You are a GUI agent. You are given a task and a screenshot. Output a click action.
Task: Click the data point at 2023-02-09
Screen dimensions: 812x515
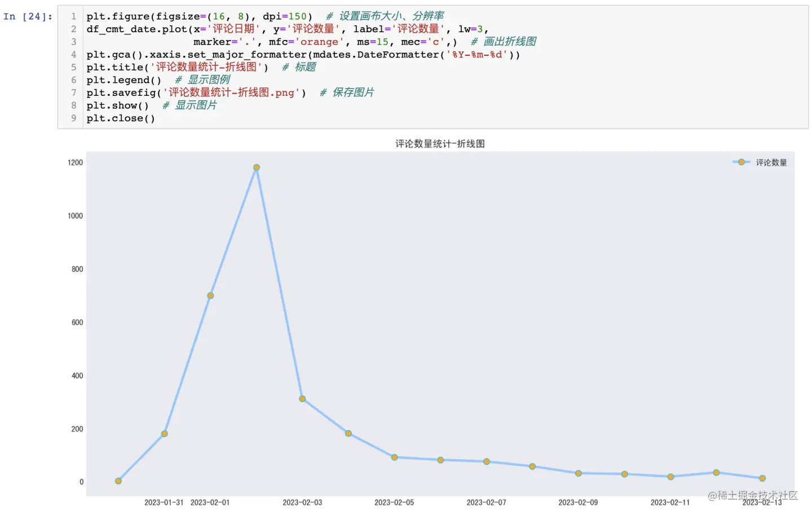pyautogui.click(x=579, y=473)
